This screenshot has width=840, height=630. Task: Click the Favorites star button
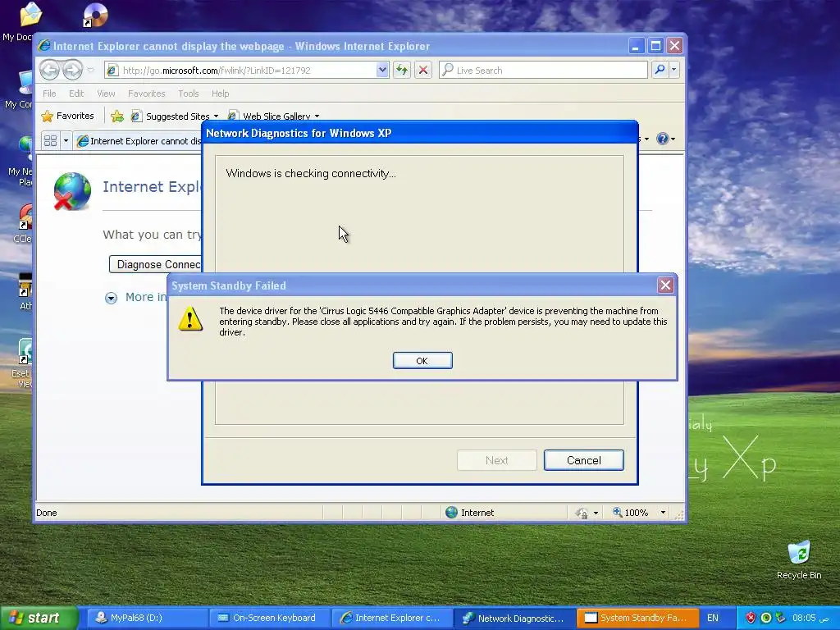point(67,116)
